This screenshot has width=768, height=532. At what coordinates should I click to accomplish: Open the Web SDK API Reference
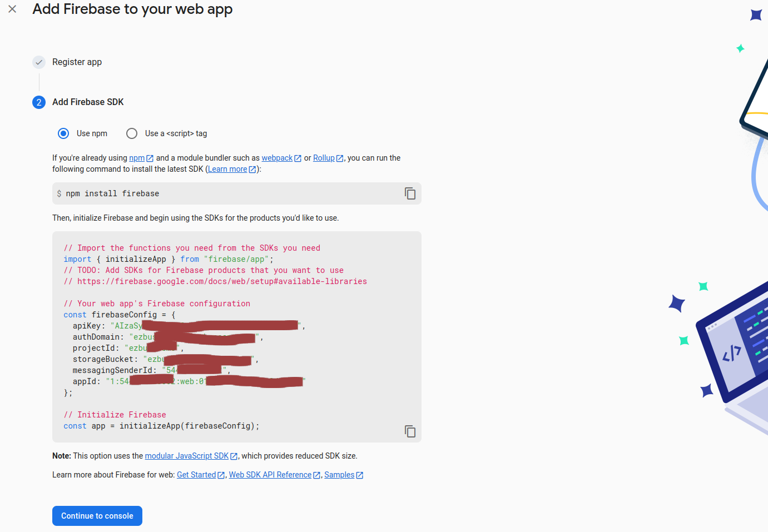[x=270, y=475]
